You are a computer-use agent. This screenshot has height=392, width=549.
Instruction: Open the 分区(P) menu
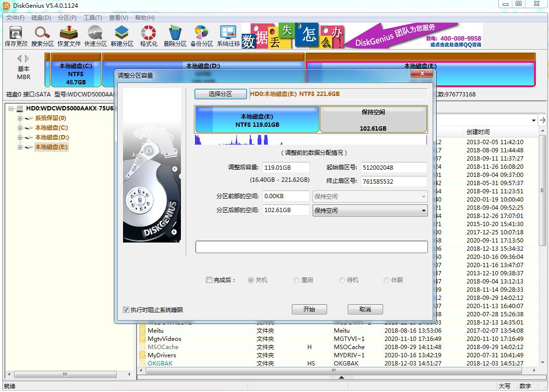click(x=67, y=17)
